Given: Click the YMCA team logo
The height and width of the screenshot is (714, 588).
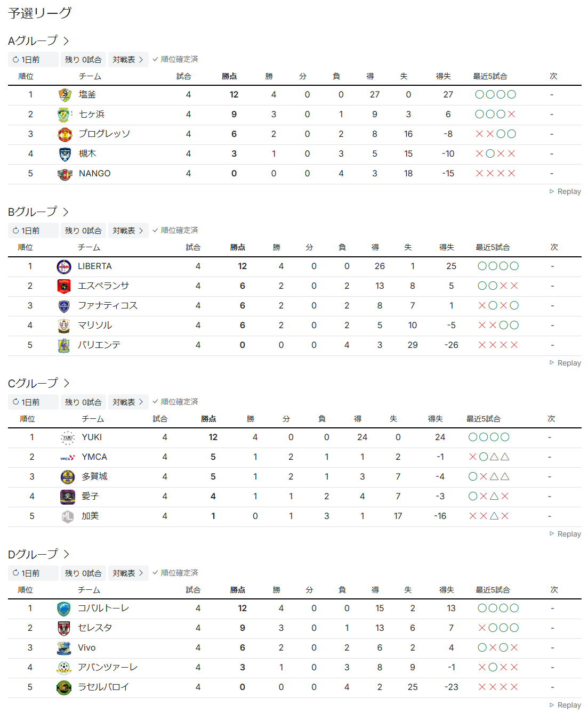Looking at the screenshot, I should tap(68, 457).
